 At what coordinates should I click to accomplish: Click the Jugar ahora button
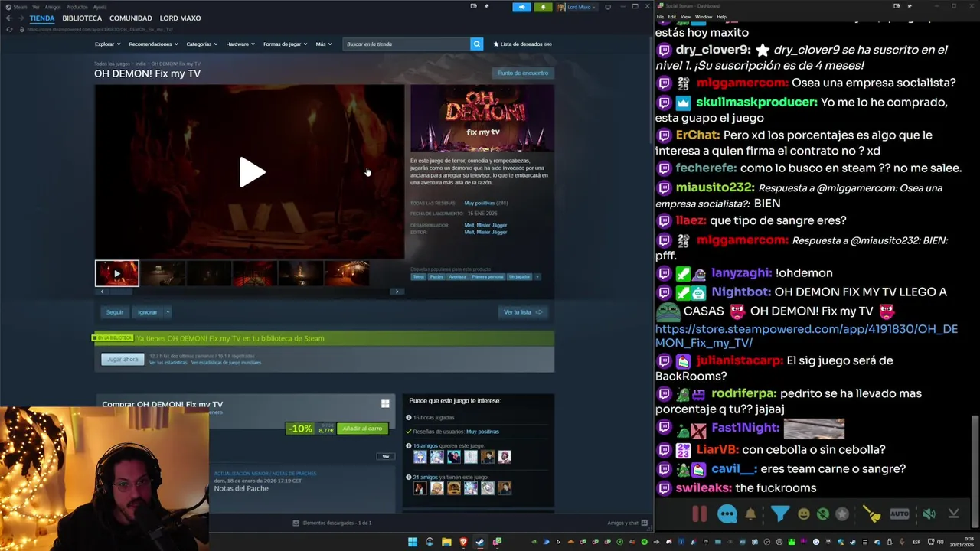point(122,359)
